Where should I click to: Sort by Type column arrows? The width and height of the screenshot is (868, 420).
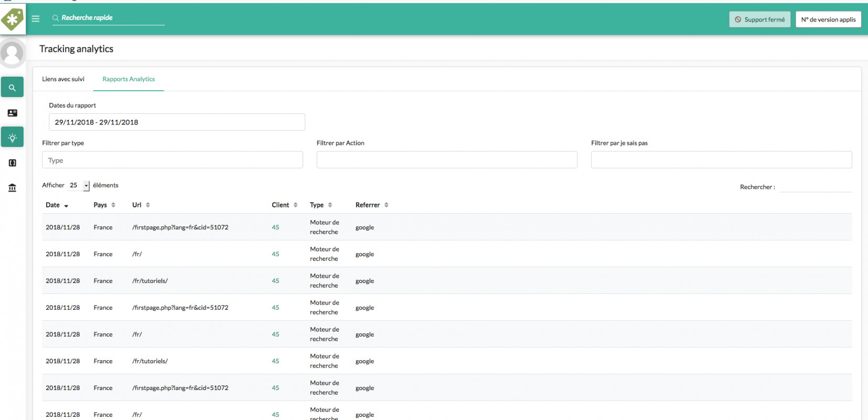pos(330,205)
